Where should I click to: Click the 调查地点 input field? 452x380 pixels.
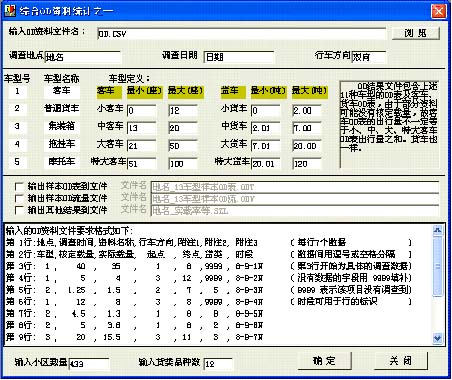pos(82,57)
